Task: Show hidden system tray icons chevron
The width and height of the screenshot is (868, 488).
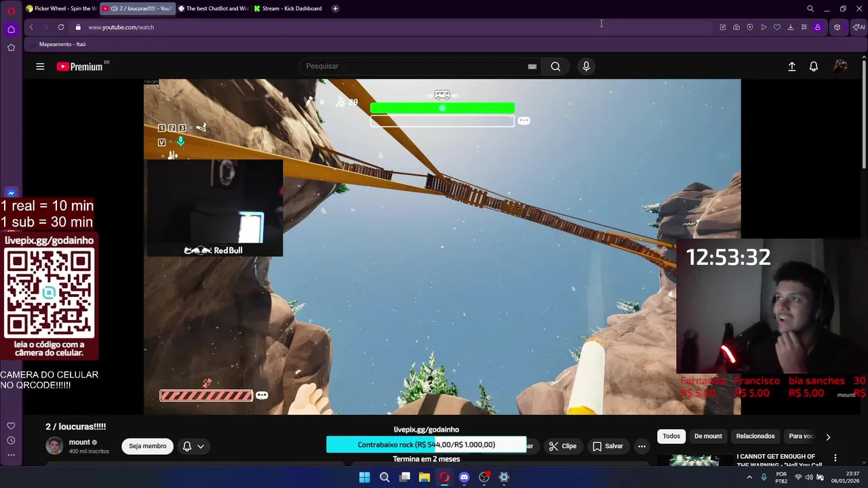Action: pyautogui.click(x=749, y=477)
